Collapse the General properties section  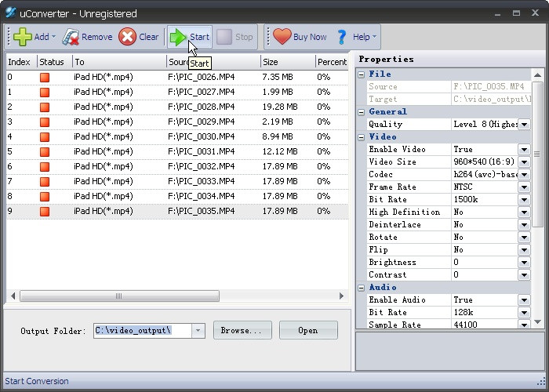(362, 112)
